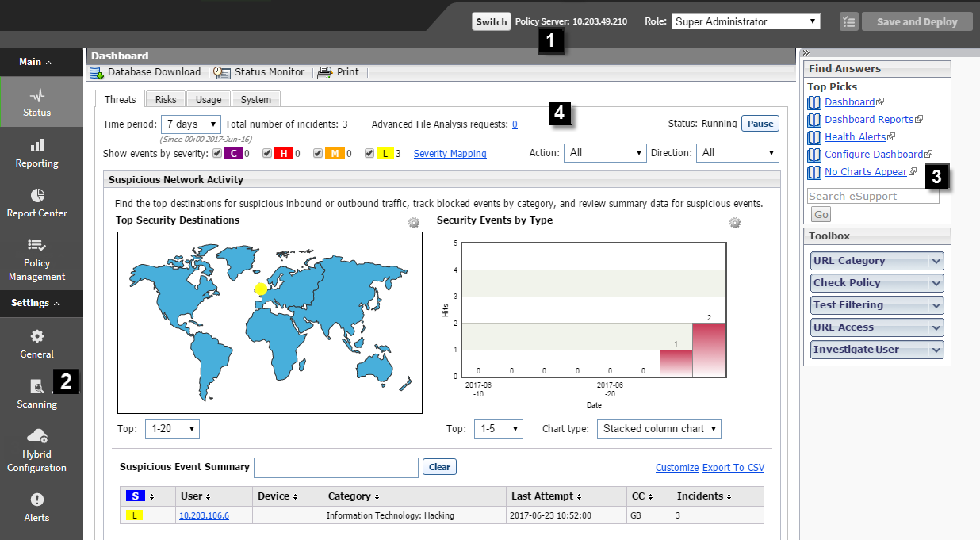Open the Status page icon in sidebar
Image resolution: width=980 pixels, height=540 pixels.
(x=36, y=95)
